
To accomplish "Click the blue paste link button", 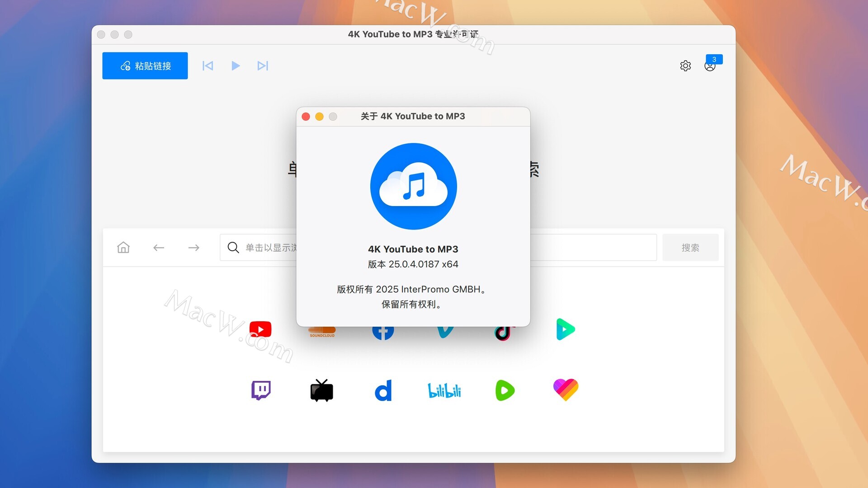I will click(145, 66).
